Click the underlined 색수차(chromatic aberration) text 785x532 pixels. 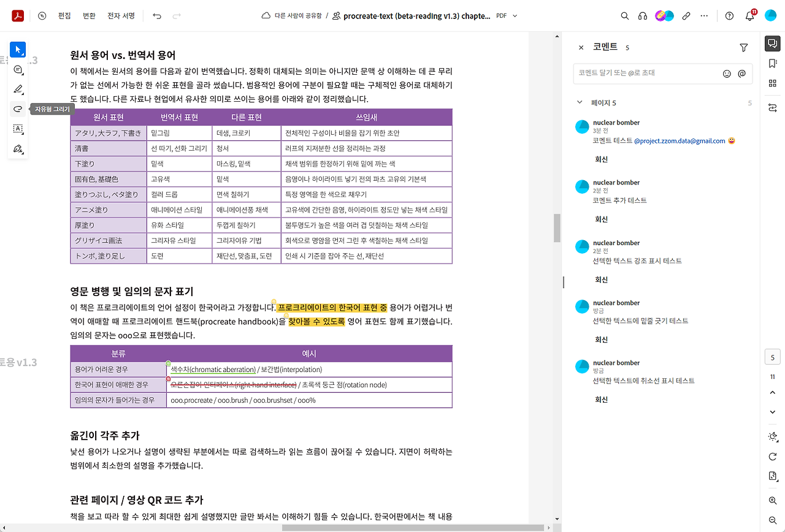click(x=213, y=370)
